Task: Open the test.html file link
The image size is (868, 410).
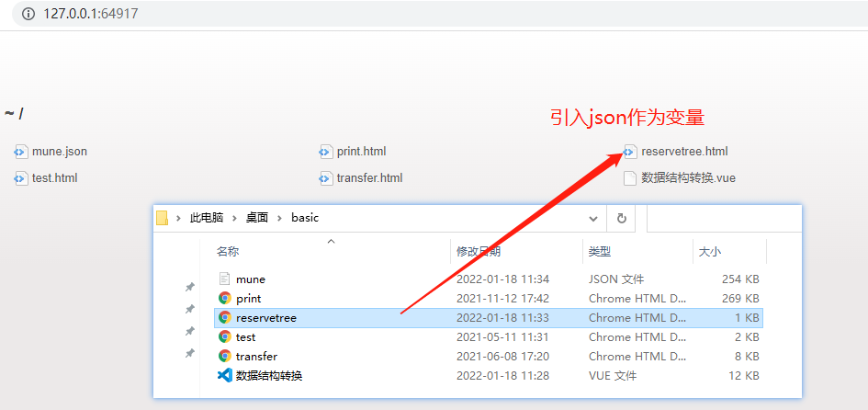Action: coord(55,178)
